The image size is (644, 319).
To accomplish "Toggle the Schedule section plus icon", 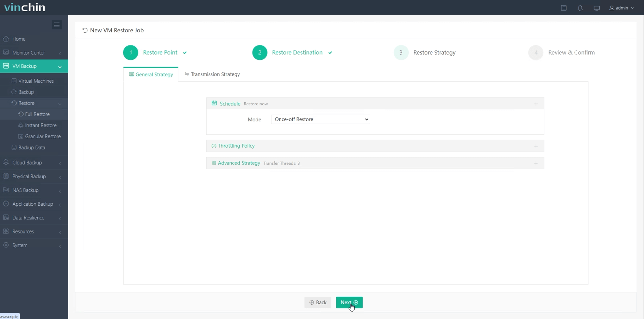I will [x=536, y=104].
